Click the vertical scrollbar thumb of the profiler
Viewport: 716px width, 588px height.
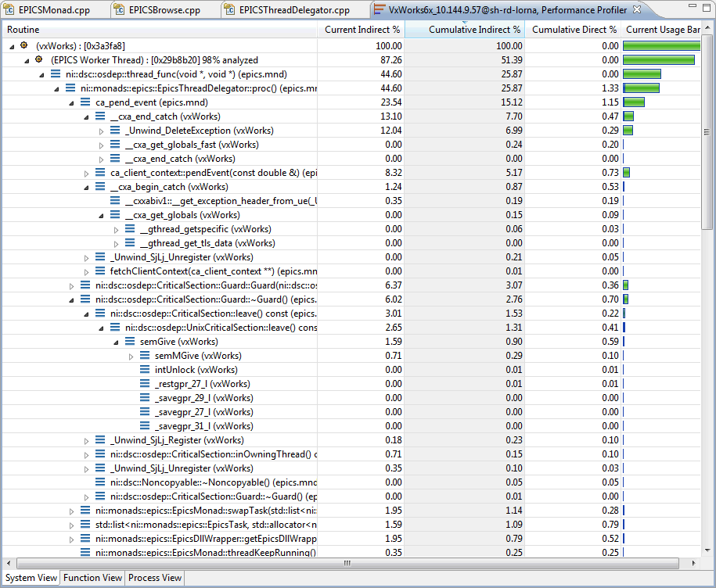click(707, 132)
